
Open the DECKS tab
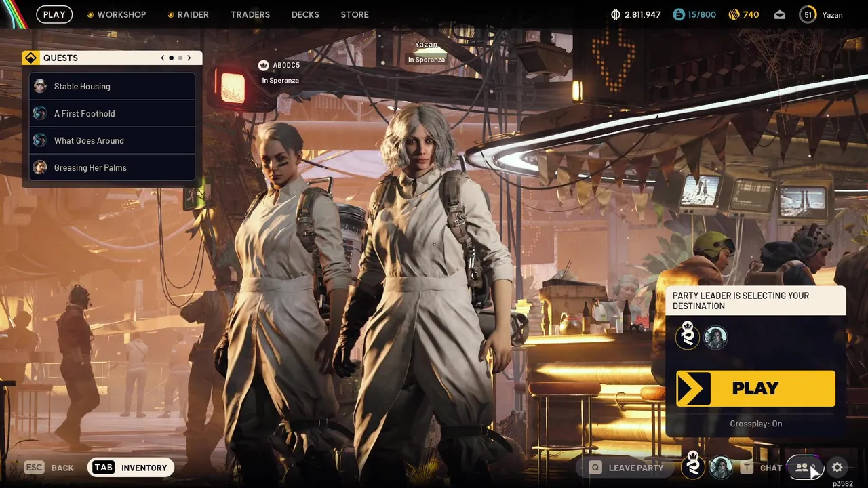[x=305, y=14]
